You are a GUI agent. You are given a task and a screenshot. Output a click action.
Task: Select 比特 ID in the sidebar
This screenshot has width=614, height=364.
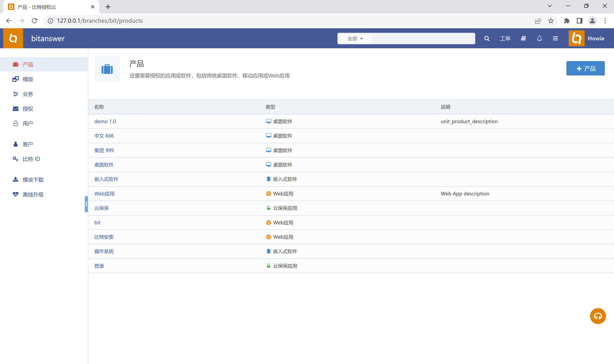pos(31,159)
